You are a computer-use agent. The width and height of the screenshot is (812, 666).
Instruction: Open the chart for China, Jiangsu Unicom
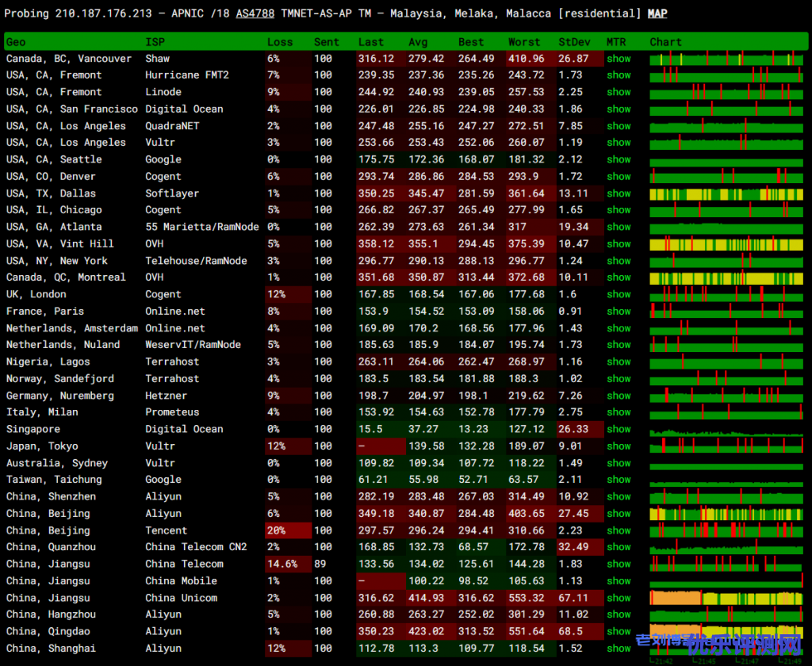tap(726, 598)
